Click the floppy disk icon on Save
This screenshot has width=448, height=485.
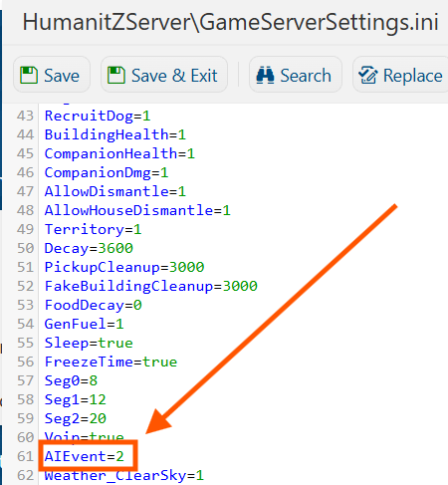[29, 75]
